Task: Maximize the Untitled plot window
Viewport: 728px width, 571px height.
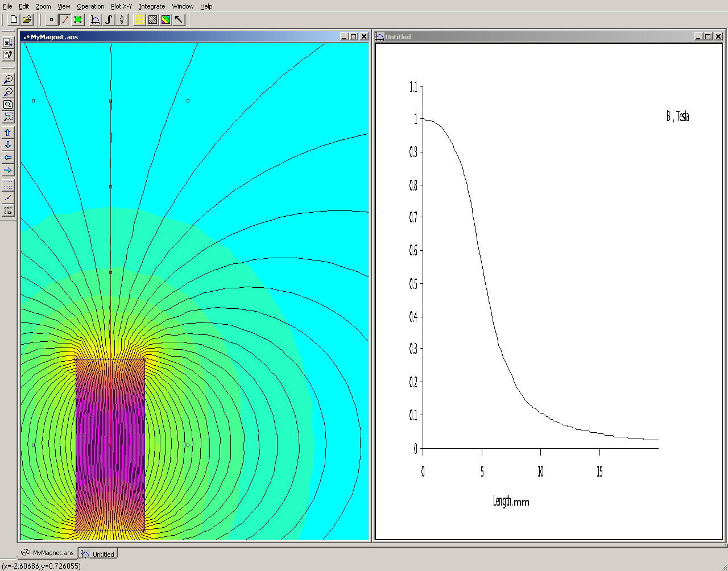Action: point(708,36)
